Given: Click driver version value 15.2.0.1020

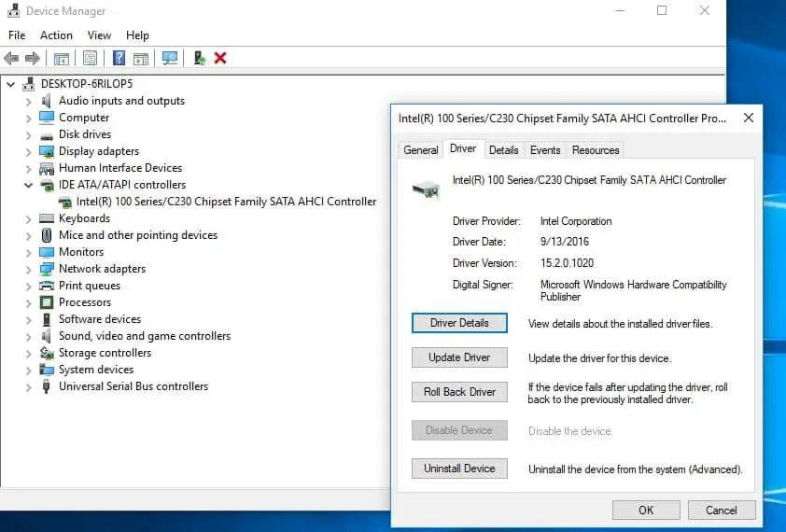Looking at the screenshot, I should (x=567, y=263).
